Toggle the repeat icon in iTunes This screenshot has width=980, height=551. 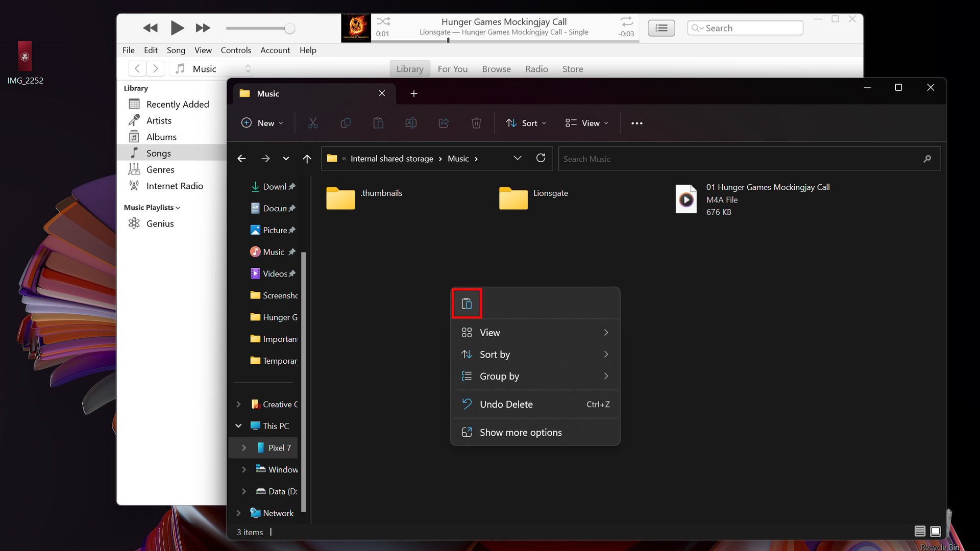(x=626, y=21)
